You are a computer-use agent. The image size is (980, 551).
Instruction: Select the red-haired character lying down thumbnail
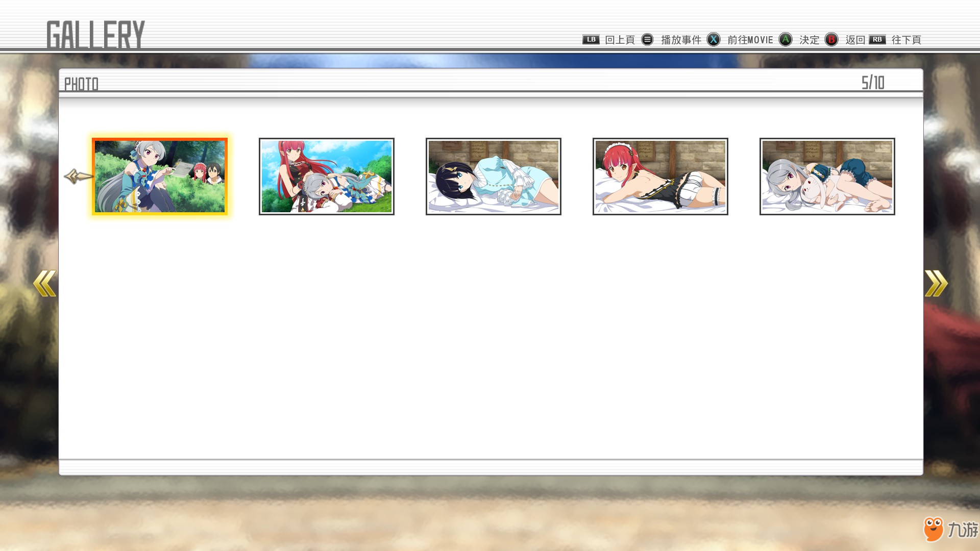(660, 176)
